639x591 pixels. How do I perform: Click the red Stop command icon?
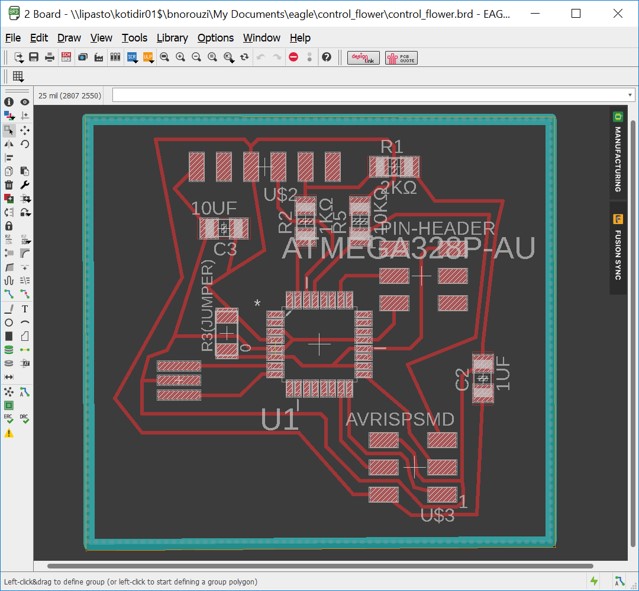(293, 57)
